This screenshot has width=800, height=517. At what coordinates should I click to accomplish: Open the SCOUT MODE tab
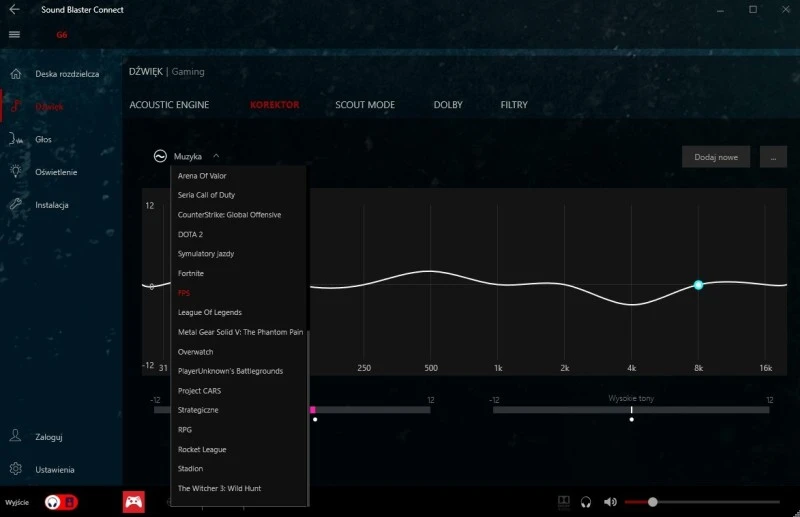coord(365,105)
